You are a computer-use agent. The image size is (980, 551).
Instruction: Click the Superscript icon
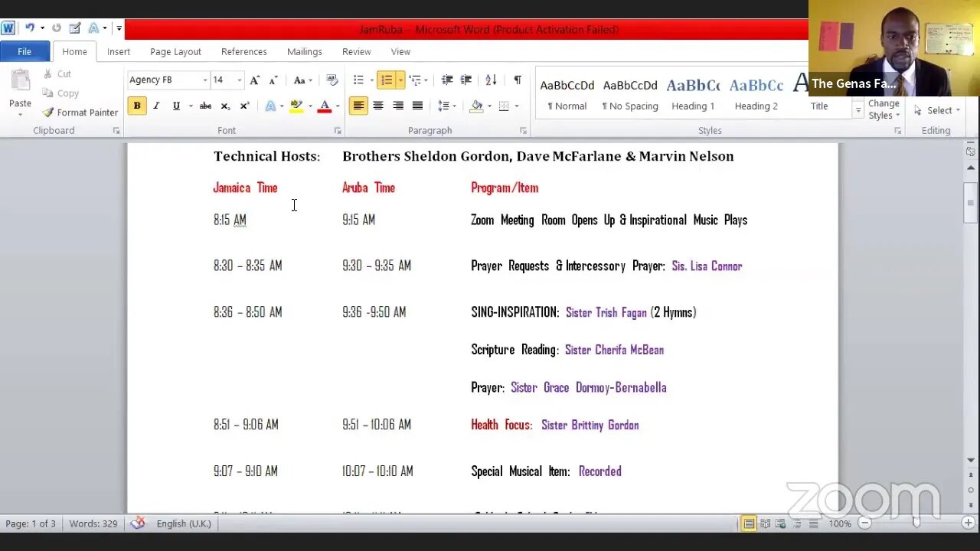pos(244,106)
